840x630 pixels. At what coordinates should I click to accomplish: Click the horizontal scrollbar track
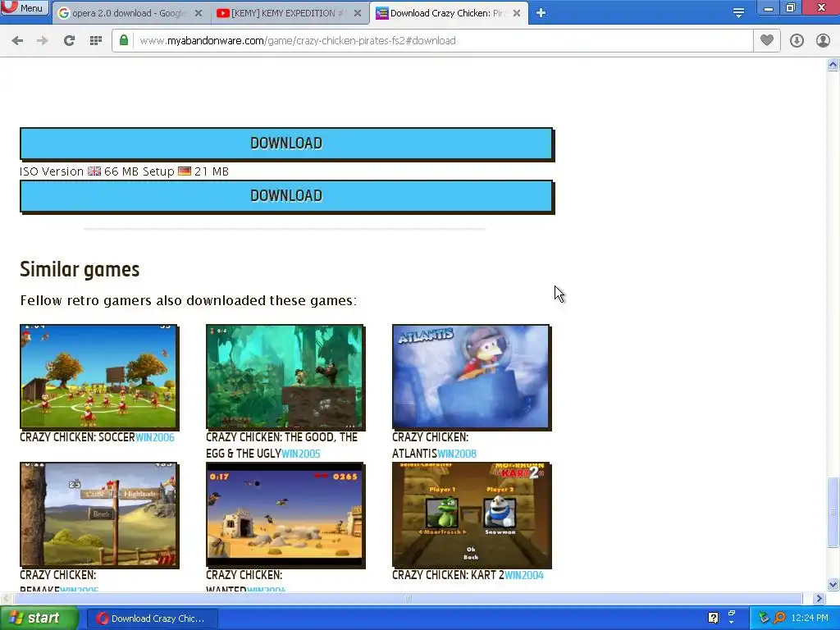tap(407, 598)
